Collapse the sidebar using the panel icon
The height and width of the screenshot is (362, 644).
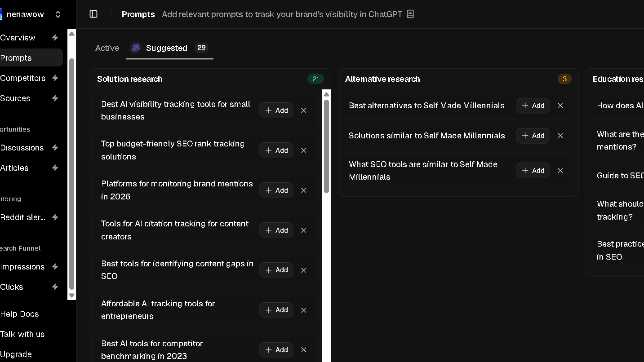coord(93,14)
